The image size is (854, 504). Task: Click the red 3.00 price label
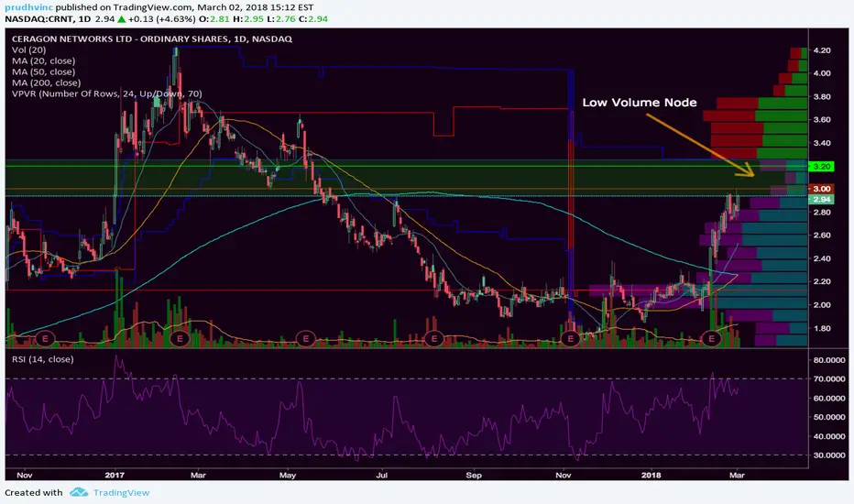click(821, 189)
